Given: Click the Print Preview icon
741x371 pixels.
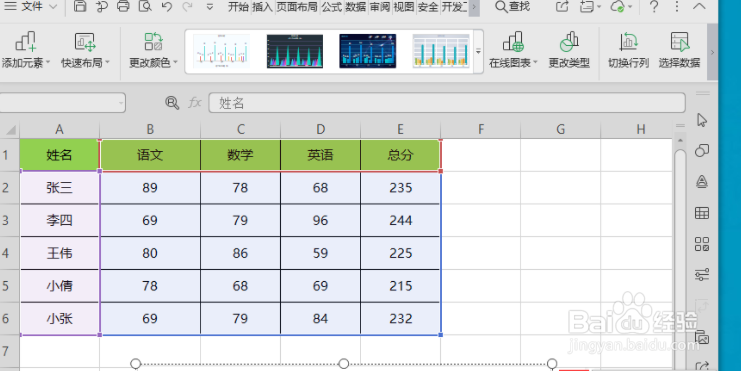Looking at the screenshot, I should (145, 6).
